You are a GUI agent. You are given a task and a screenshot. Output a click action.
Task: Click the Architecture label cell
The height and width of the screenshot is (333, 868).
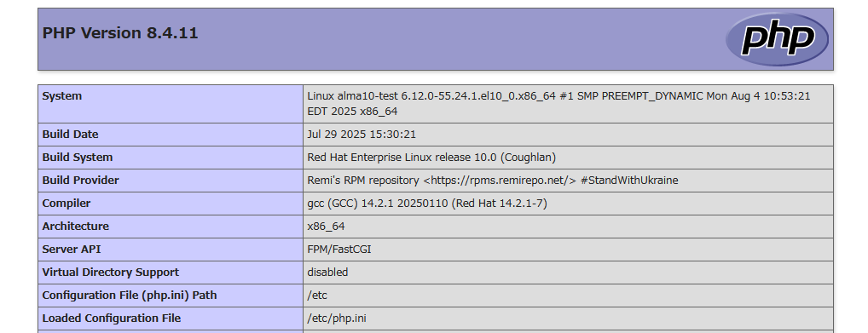(171, 227)
